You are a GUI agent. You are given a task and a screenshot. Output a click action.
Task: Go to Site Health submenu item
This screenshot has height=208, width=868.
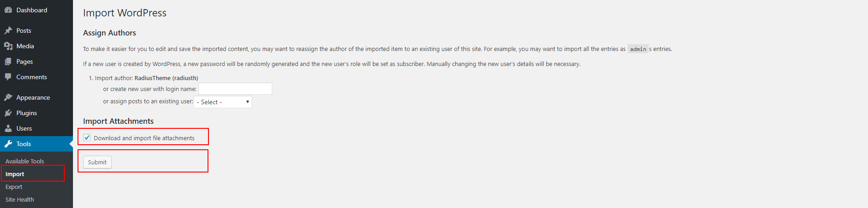20,200
